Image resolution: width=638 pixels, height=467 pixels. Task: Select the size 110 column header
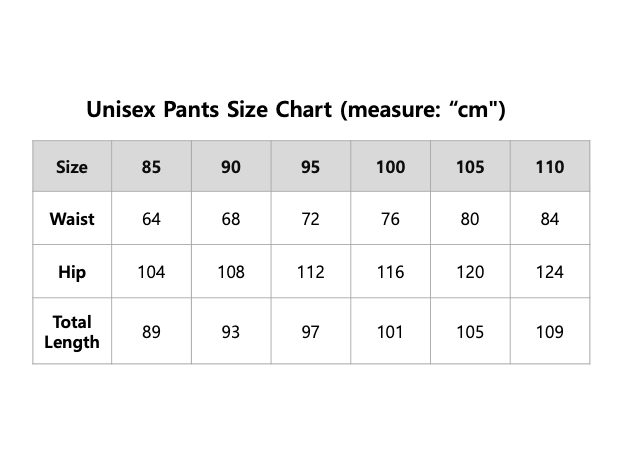coord(550,166)
